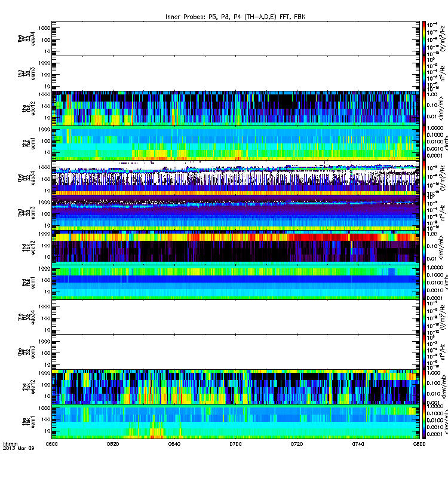Click the 0700 time axis label
448x478 pixels.
click(235, 444)
